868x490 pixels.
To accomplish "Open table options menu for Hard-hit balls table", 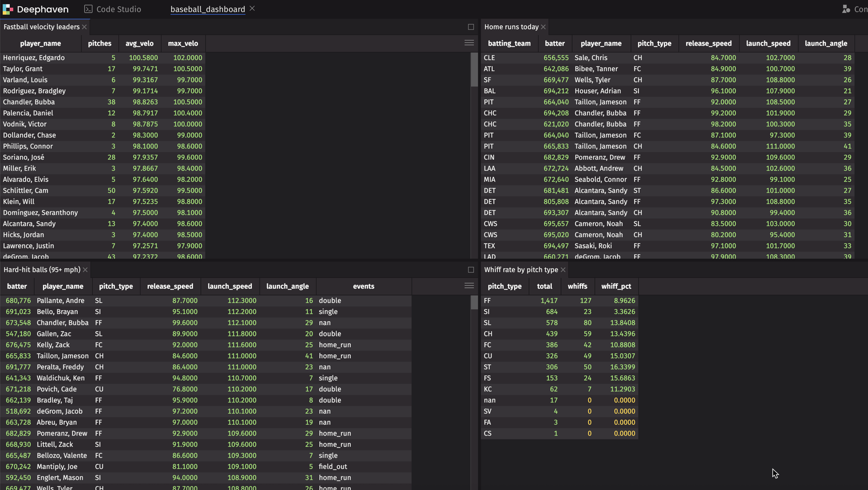I will point(469,286).
